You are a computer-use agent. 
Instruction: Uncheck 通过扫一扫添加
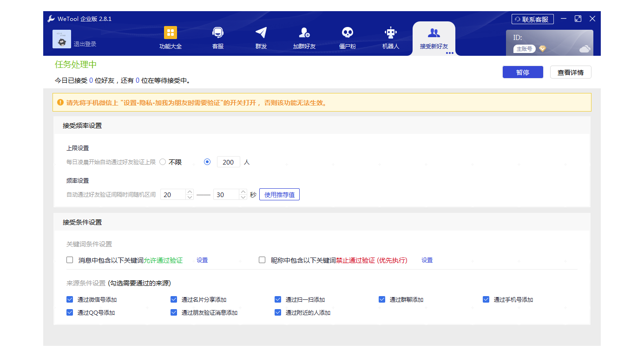278,299
